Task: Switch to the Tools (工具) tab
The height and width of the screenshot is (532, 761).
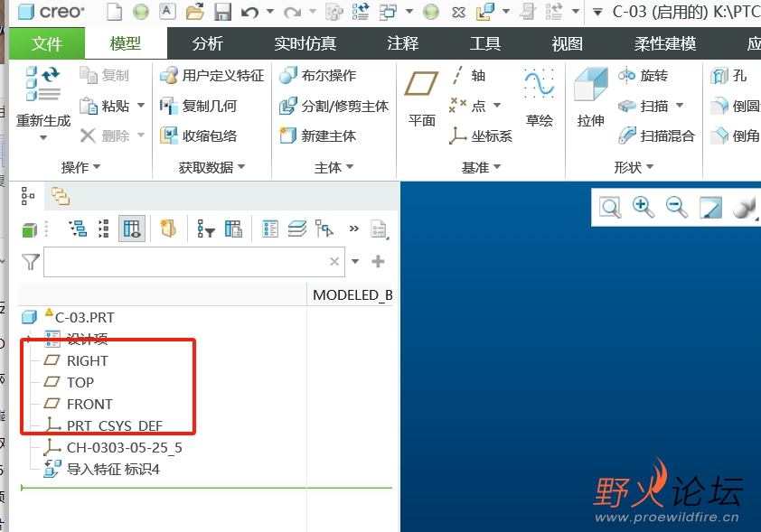Action: pos(484,43)
